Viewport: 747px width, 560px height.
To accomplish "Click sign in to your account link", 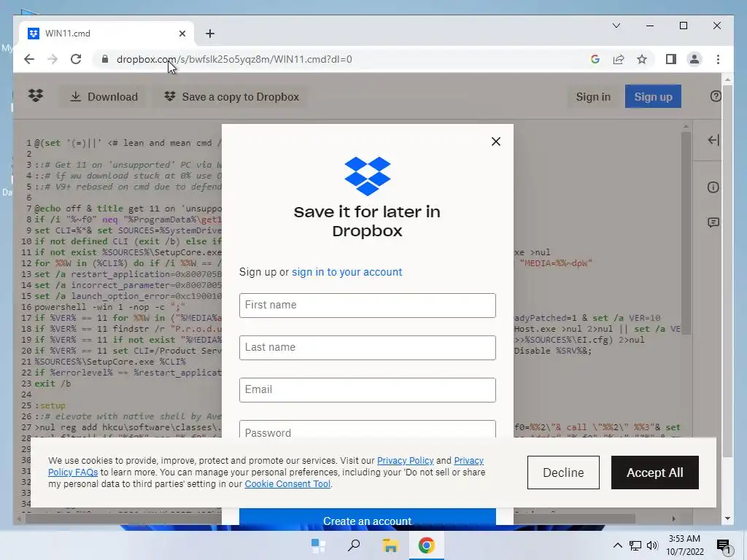I will click(x=347, y=272).
